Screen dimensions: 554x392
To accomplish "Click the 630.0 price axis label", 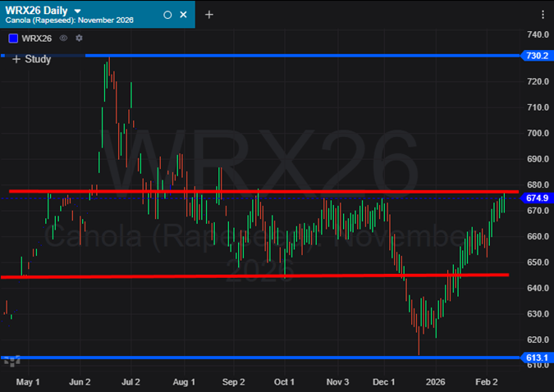I will click(x=538, y=314).
